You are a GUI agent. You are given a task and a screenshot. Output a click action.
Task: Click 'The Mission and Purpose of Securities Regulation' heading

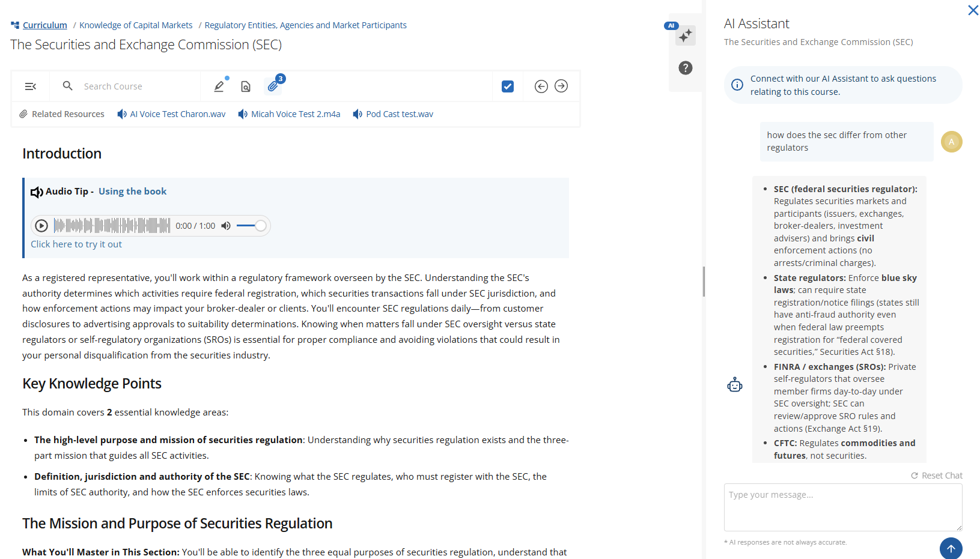click(x=177, y=524)
